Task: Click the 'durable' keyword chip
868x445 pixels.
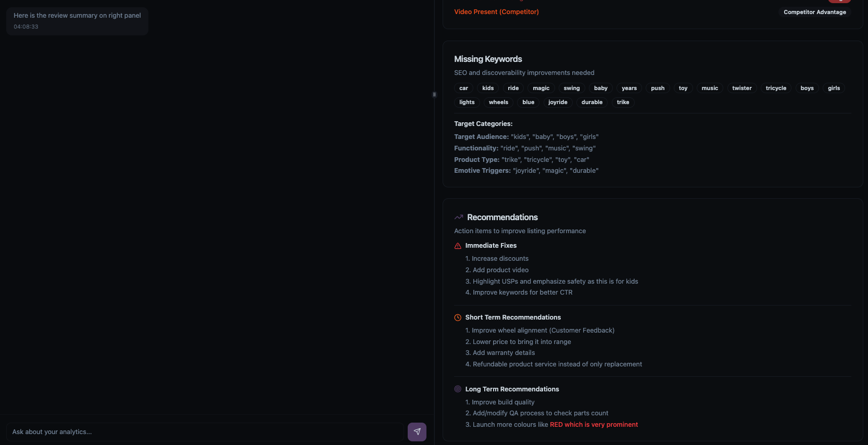Action: [592, 102]
